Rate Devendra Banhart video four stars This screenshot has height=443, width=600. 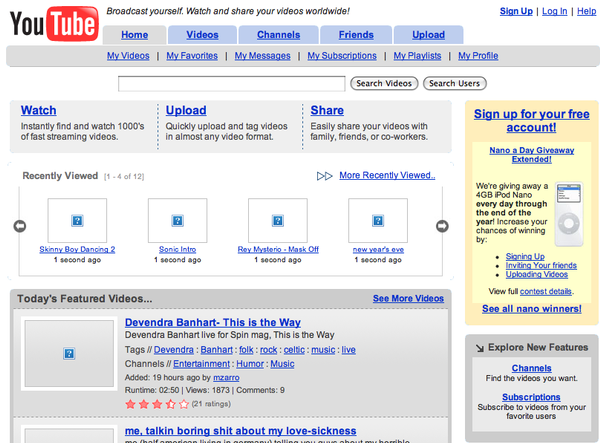[x=171, y=404]
